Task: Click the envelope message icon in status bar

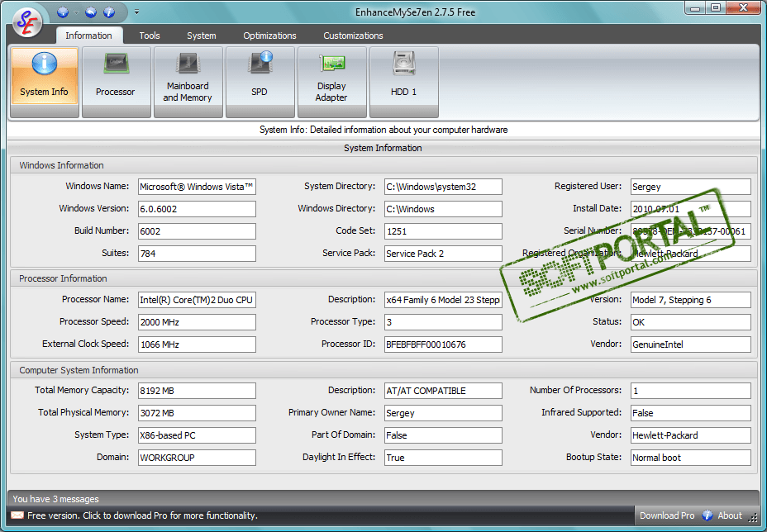Action: tap(17, 515)
